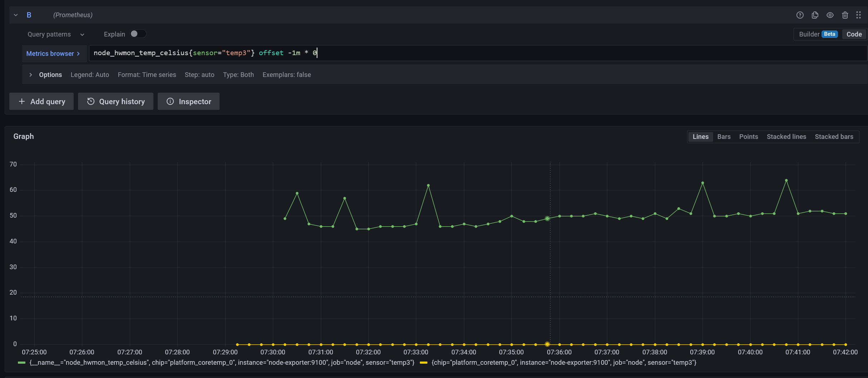Viewport: 868px width, 378px height.
Task: Duplicate query B using copy icon
Action: [x=815, y=15]
